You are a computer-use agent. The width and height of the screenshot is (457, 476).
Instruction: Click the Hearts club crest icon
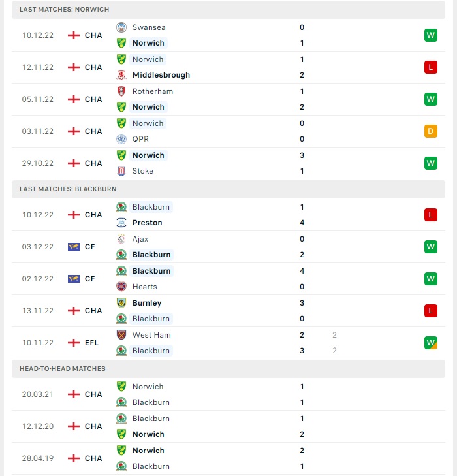(121, 286)
